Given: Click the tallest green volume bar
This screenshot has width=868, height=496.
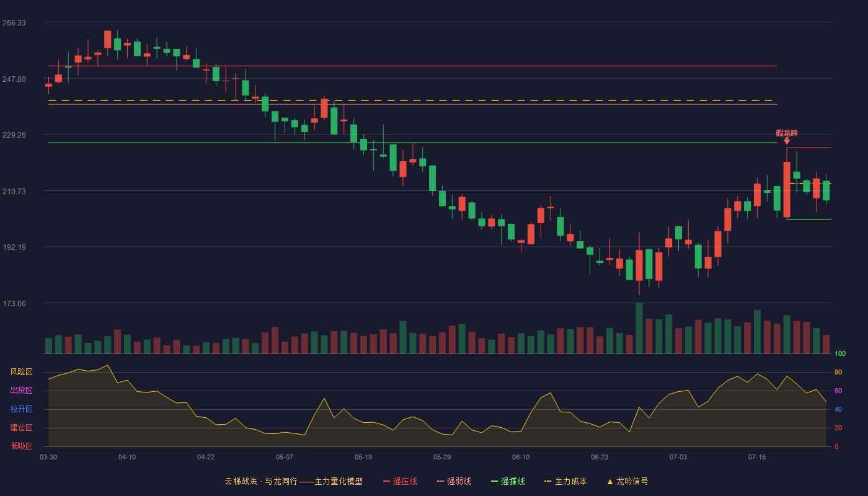Looking at the screenshot, I should (639, 328).
